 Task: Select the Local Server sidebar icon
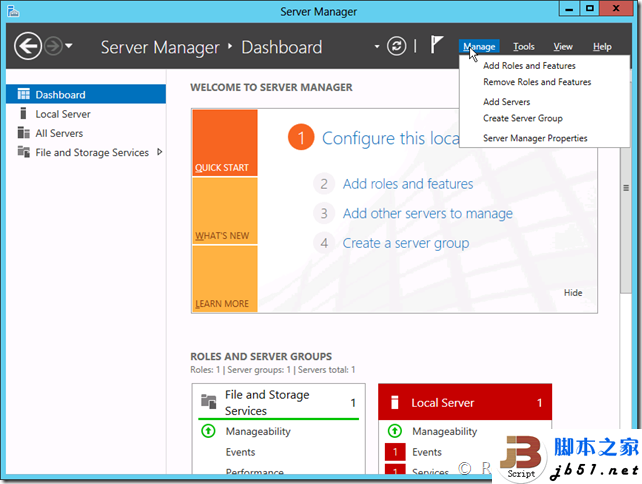[x=23, y=114]
